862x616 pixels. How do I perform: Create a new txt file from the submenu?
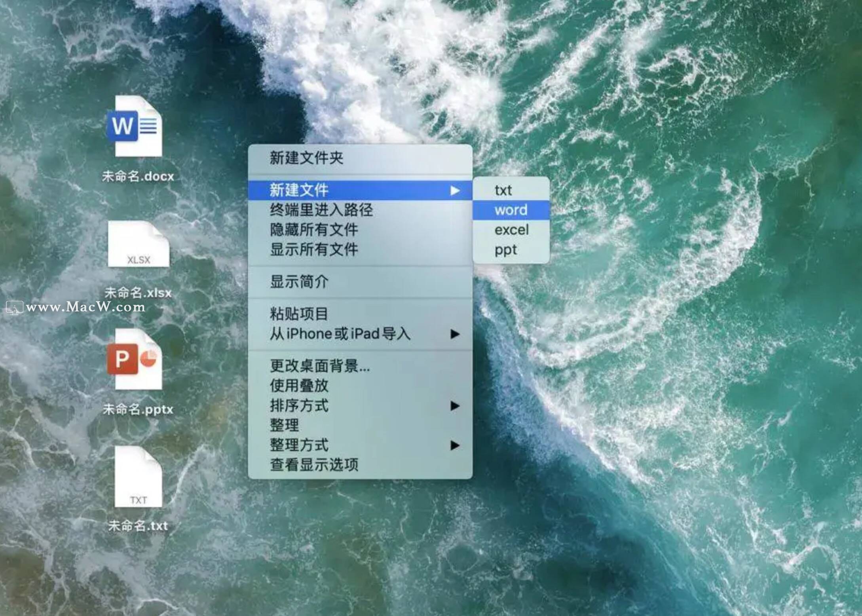tap(503, 190)
